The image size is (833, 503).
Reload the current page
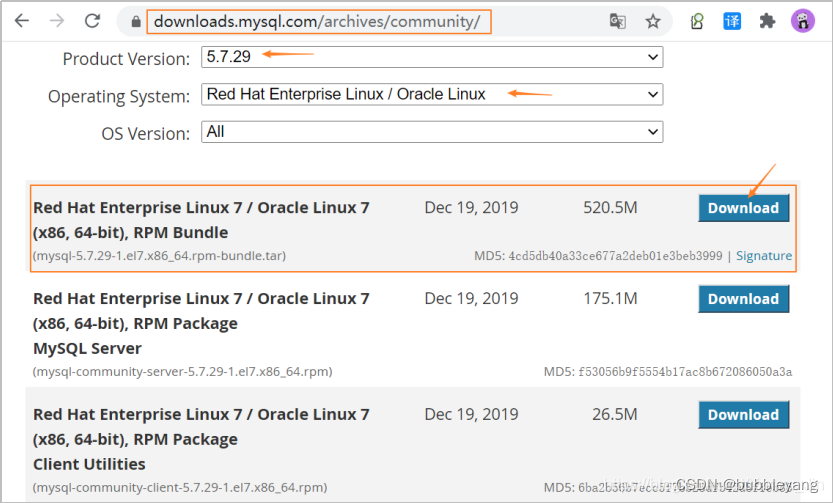pyautogui.click(x=92, y=21)
